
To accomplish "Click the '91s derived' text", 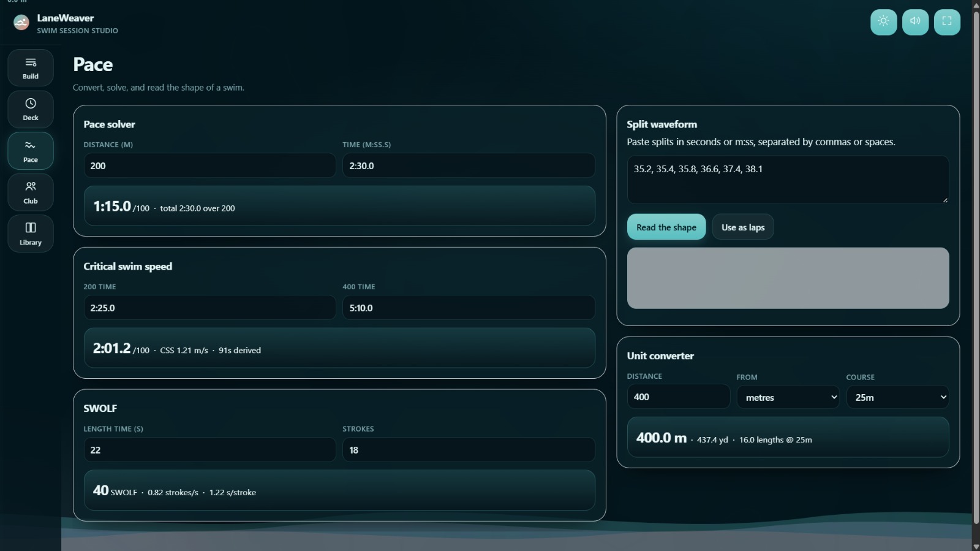I will click(x=239, y=351).
